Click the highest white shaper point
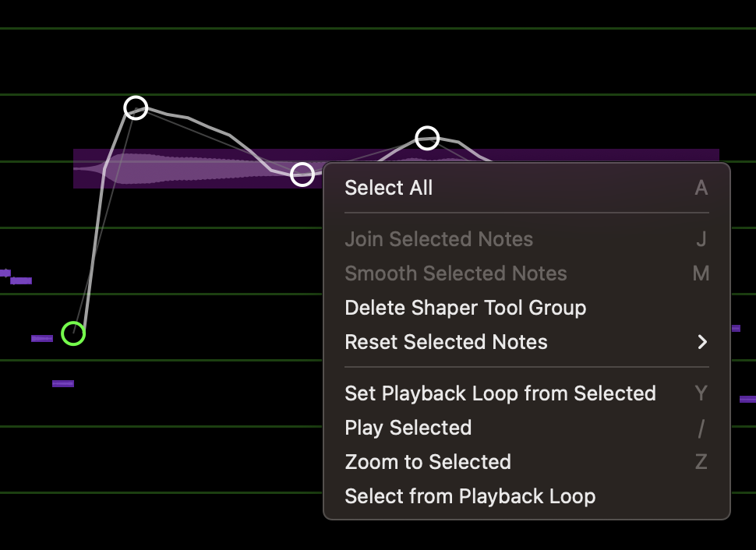Screen dimensions: 756x550 [x=136, y=108]
